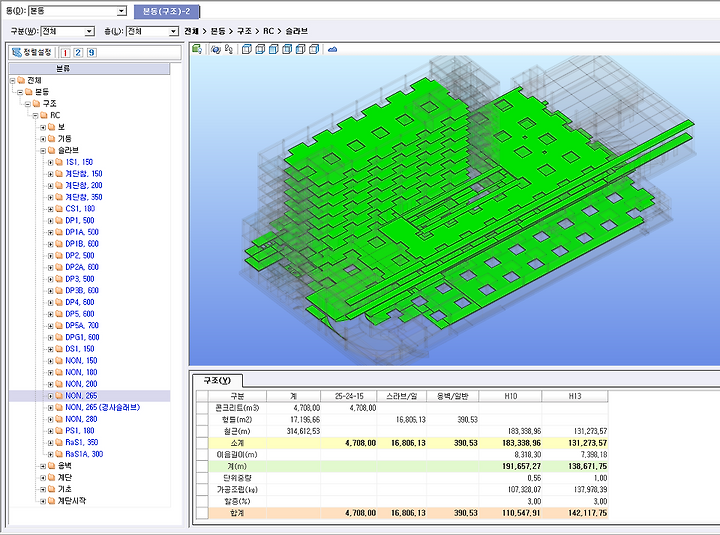
Task: Switch to front view cube icon
Action: pos(273,49)
